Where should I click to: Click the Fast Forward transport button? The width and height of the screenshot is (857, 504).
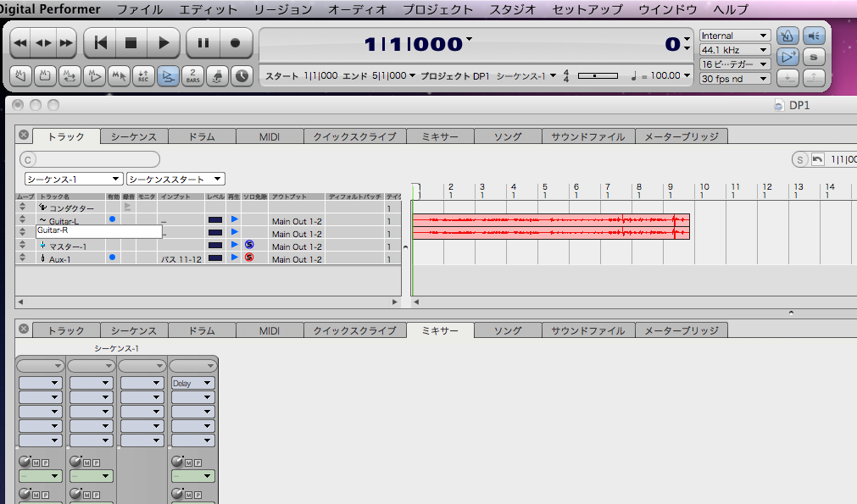coord(66,43)
